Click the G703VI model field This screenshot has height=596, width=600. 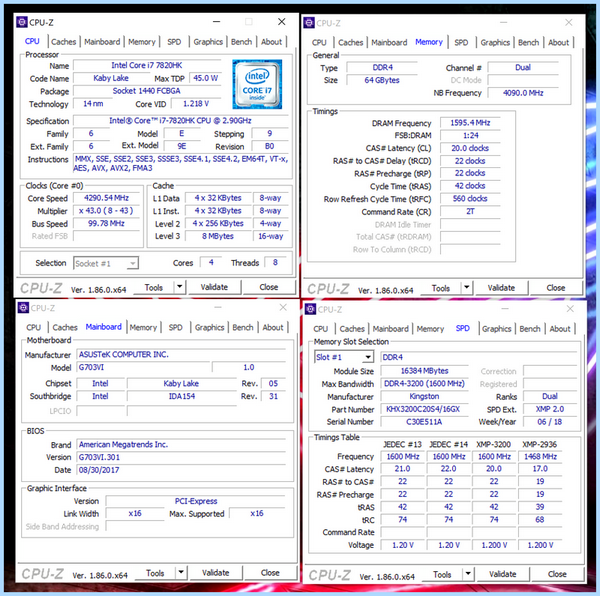[x=143, y=367]
